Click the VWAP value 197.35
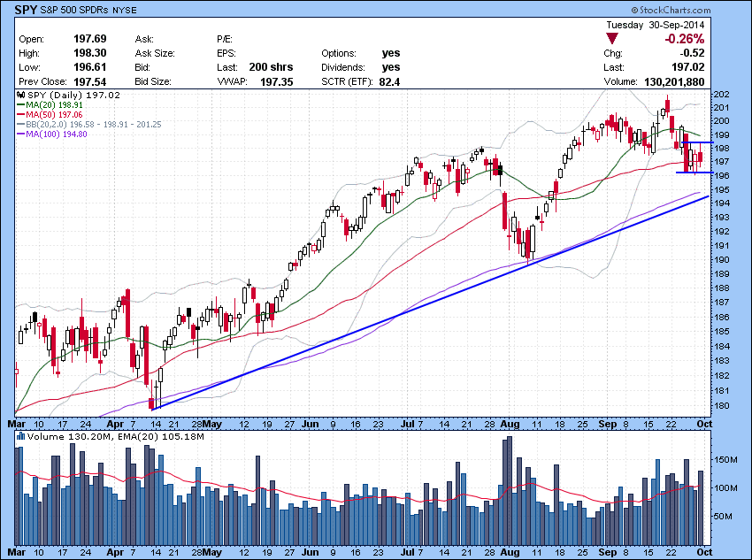752x560 pixels. pyautogui.click(x=277, y=81)
